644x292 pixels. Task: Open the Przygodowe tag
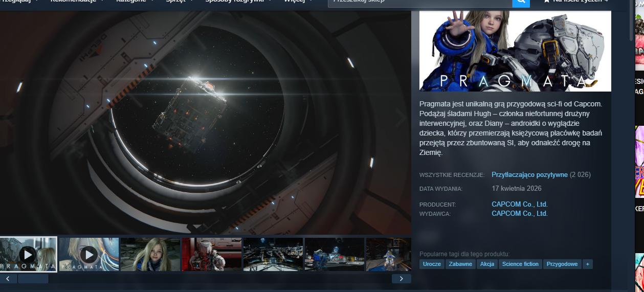[x=562, y=264]
